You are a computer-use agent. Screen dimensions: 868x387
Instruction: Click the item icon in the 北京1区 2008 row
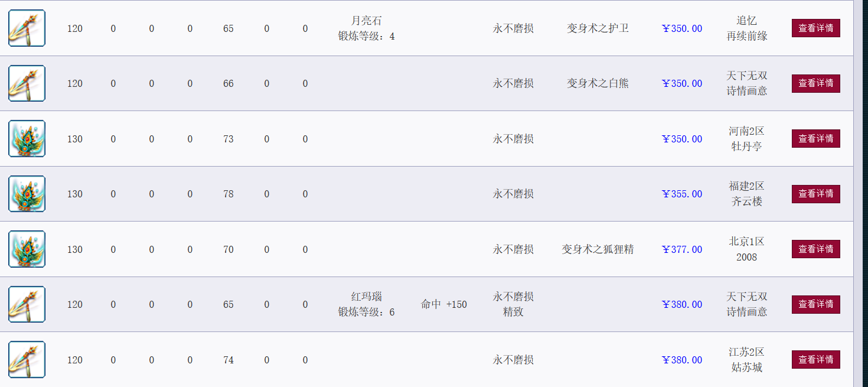[x=27, y=249]
